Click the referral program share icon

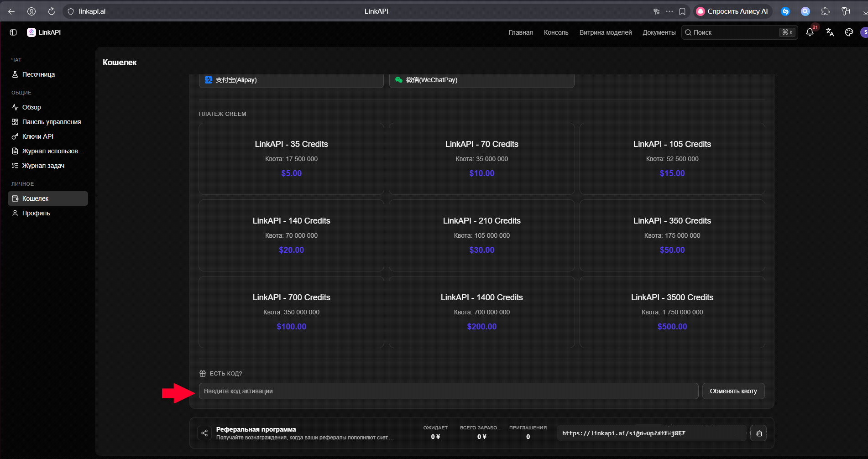tap(204, 433)
